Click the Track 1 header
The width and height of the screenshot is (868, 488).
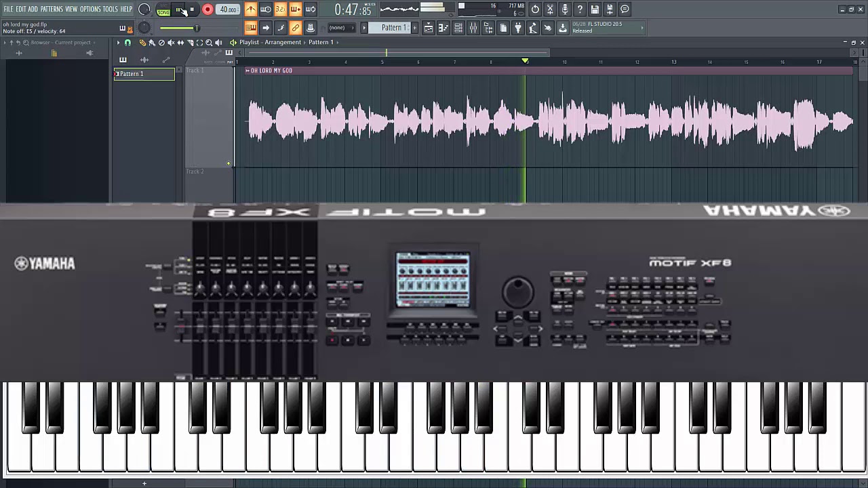click(209, 115)
